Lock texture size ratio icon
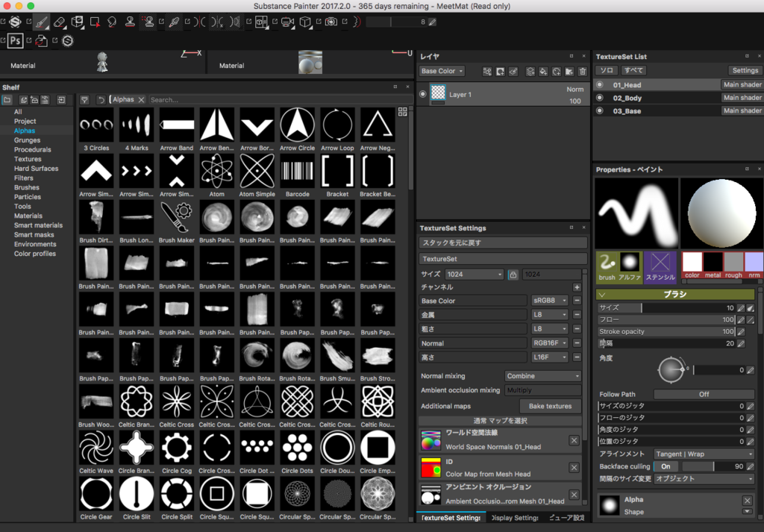This screenshot has height=532, width=764. coord(513,275)
